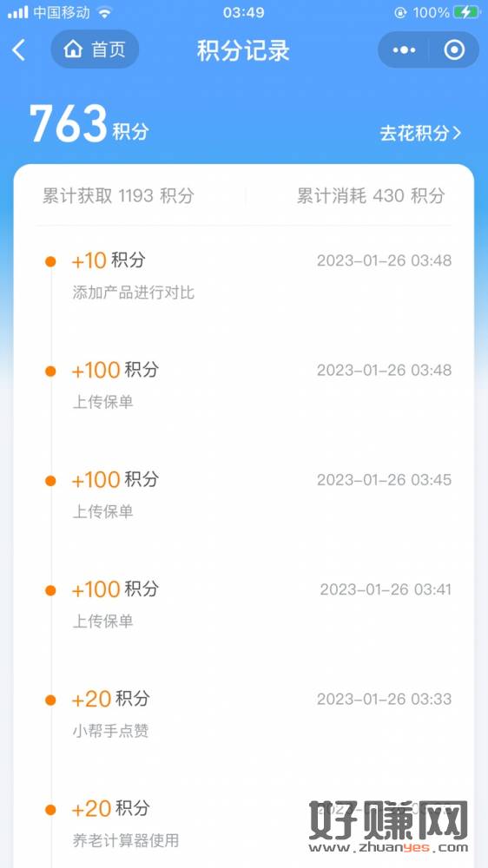Select 累计获取 1193 积分 label
Viewport: 488px width, 868px height.
click(x=118, y=195)
